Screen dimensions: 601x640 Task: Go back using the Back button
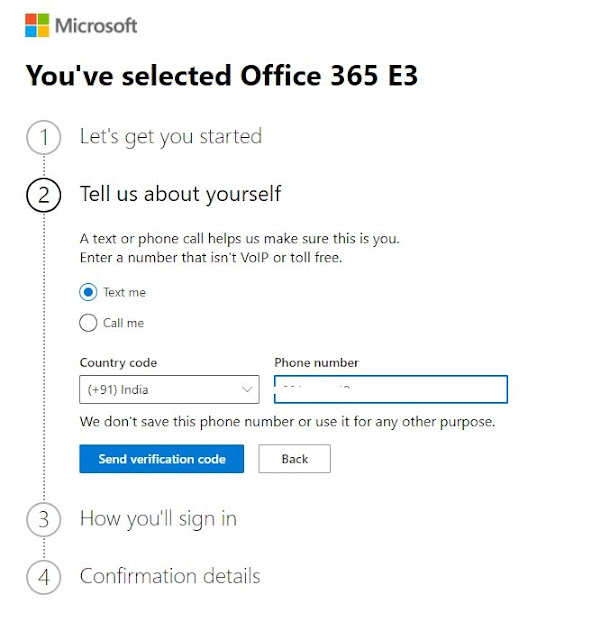coord(294,459)
